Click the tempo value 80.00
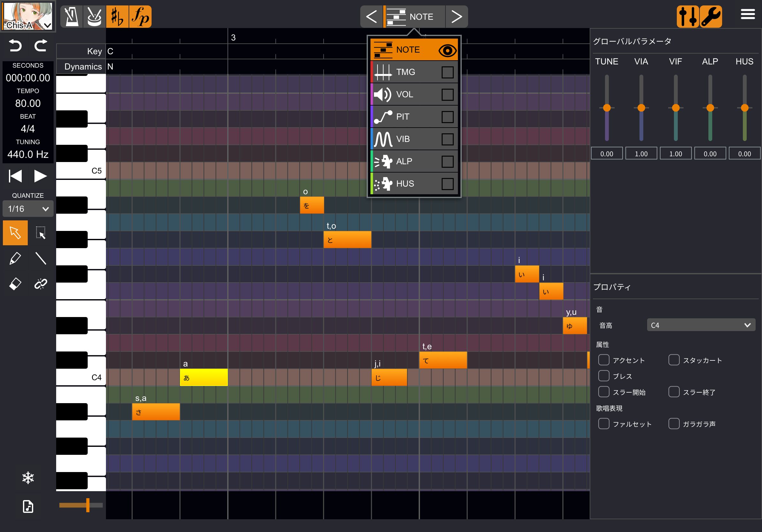Image resolution: width=762 pixels, height=532 pixels. point(28,103)
